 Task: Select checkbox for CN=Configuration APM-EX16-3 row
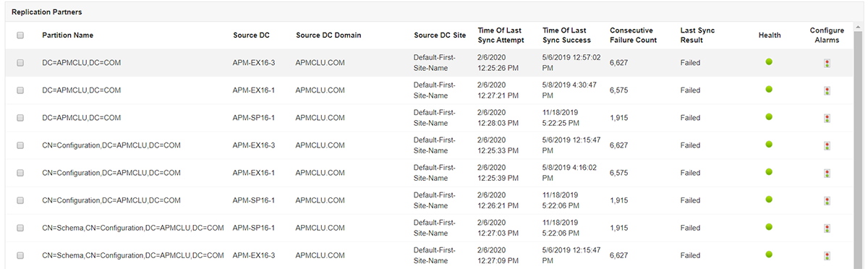20,145
